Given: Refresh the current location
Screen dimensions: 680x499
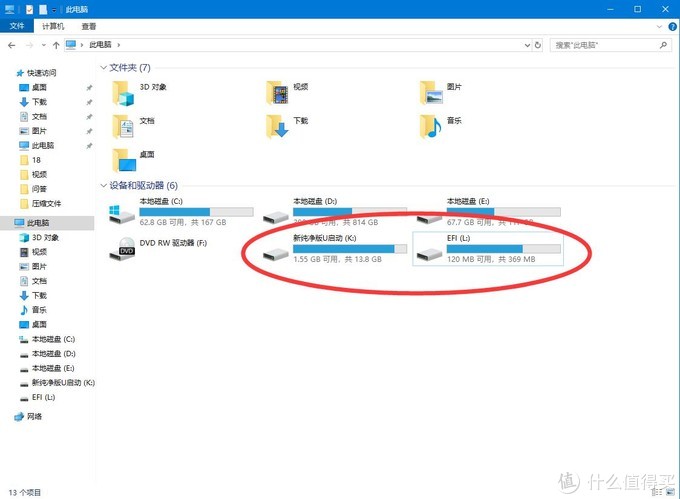Looking at the screenshot, I should click(x=538, y=45).
